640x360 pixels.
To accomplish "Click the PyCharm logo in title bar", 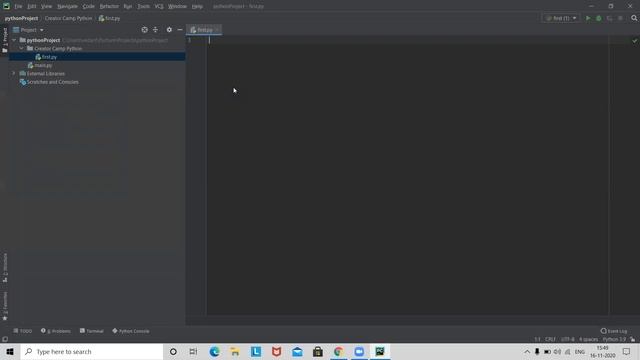I will tap(6, 6).
